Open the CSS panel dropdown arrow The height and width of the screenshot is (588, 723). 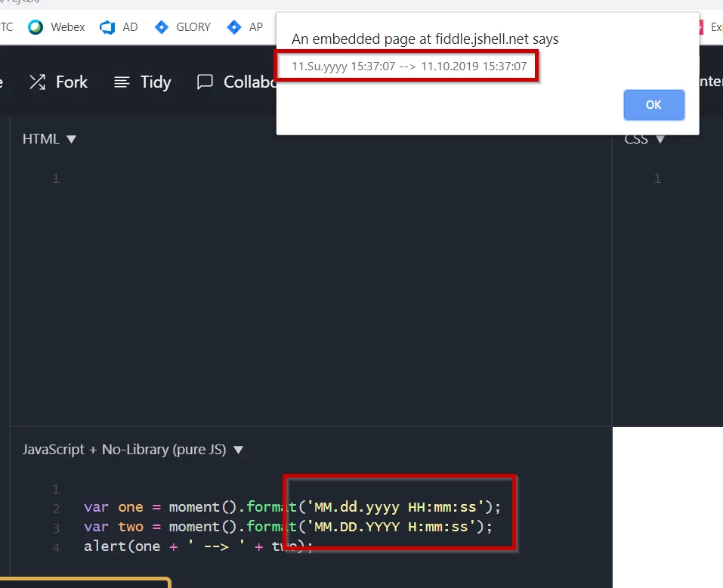(x=660, y=139)
